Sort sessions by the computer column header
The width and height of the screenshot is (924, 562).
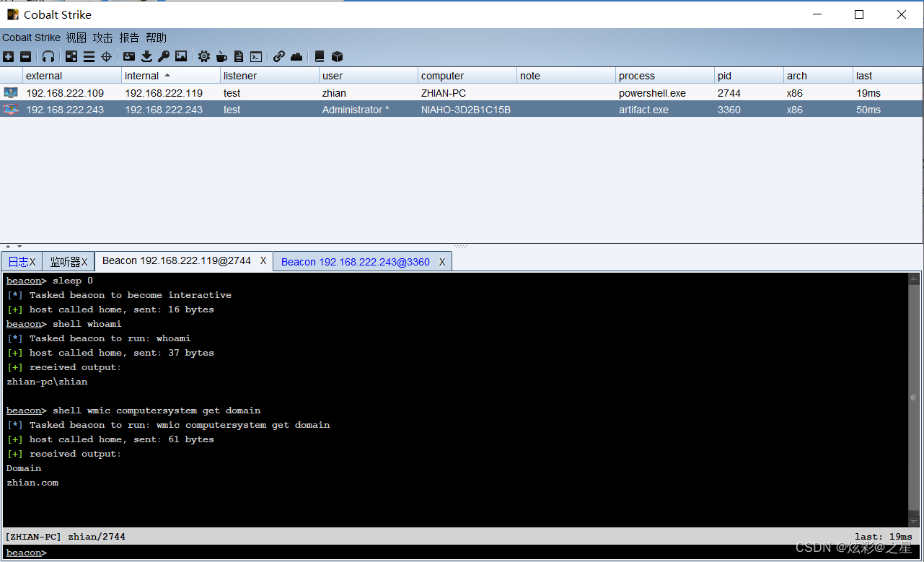tap(467, 76)
